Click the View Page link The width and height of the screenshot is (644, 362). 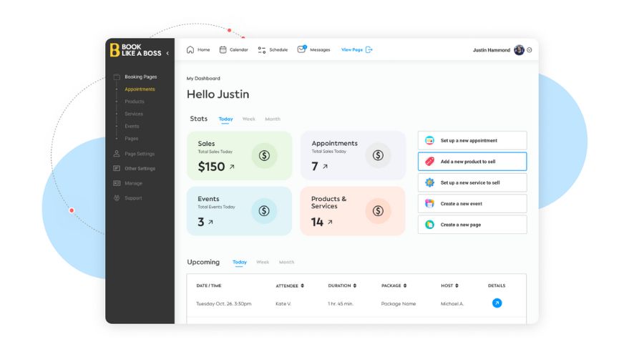tap(352, 49)
